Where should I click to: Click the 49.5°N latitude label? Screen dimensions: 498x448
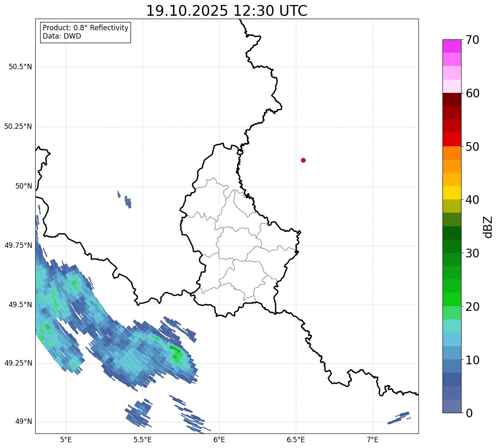(20, 305)
